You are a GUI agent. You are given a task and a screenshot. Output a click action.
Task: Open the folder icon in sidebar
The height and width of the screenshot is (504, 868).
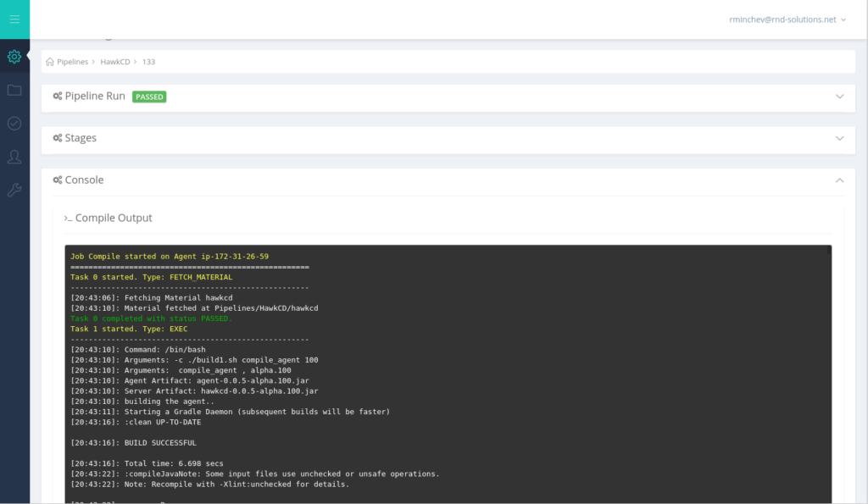tap(14, 90)
